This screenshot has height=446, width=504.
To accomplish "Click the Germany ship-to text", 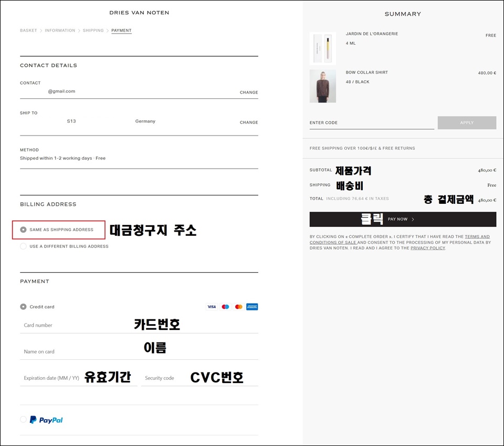I will [x=145, y=121].
